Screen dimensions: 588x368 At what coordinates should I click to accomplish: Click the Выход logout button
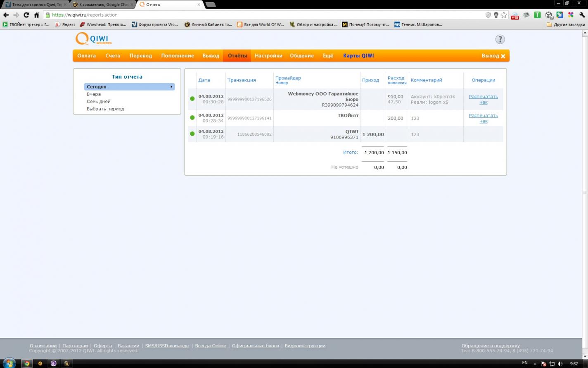[x=493, y=56]
